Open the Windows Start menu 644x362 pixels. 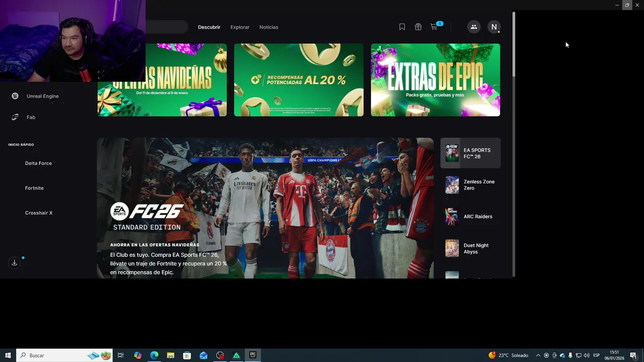[8, 355]
